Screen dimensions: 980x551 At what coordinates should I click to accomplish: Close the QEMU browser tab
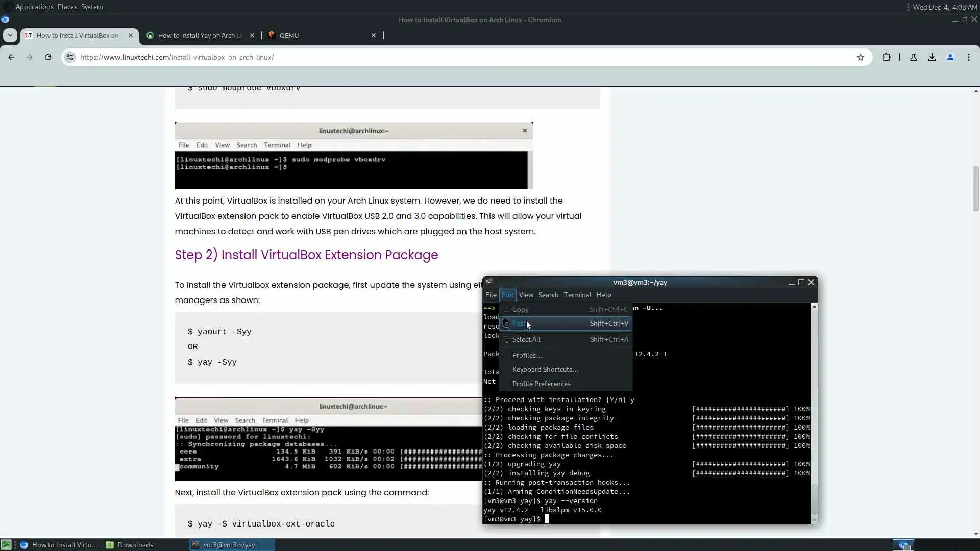click(374, 35)
